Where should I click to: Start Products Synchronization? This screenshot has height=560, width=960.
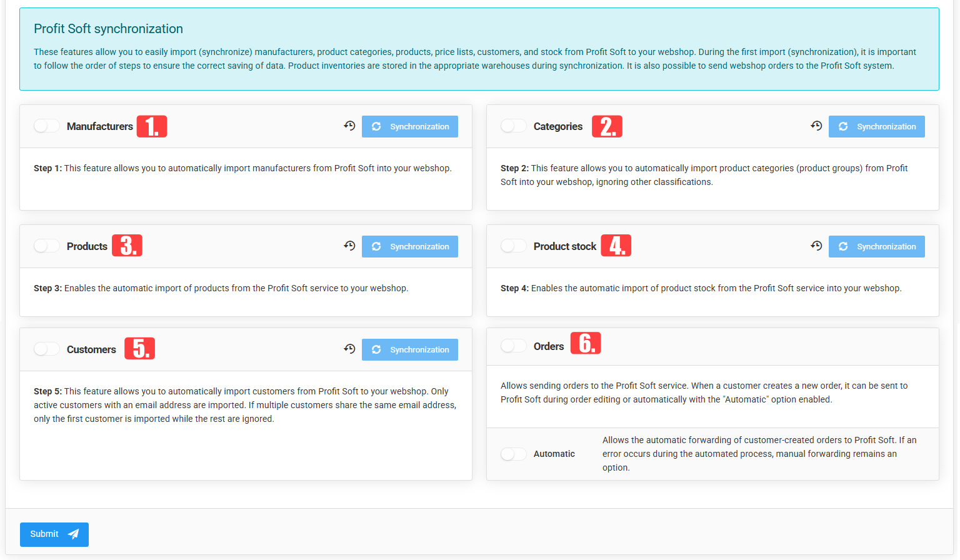pyautogui.click(x=410, y=246)
